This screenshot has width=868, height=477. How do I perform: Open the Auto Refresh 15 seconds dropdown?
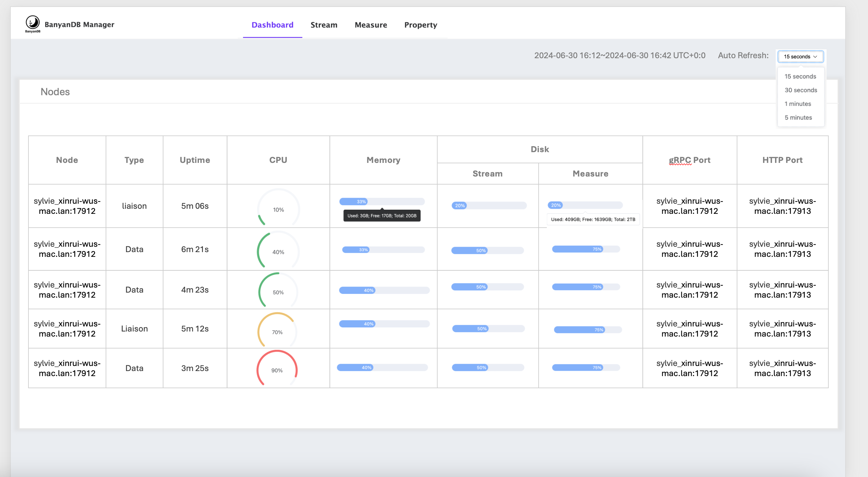[800, 57]
